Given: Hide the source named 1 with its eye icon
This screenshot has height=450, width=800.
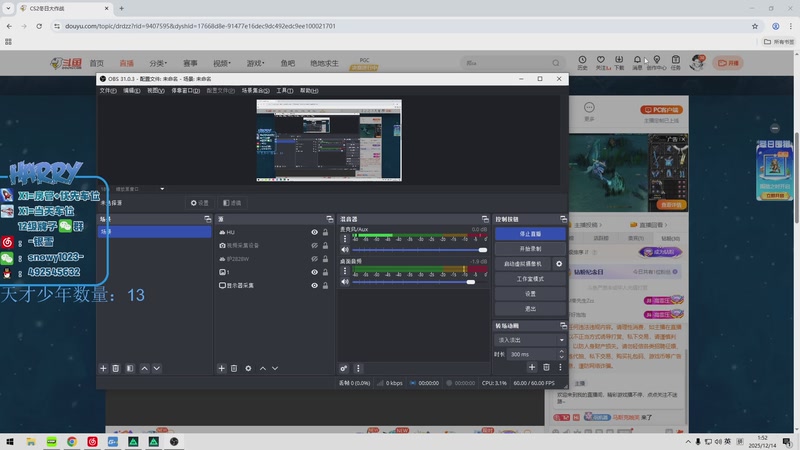Looking at the screenshot, I should click(x=314, y=272).
